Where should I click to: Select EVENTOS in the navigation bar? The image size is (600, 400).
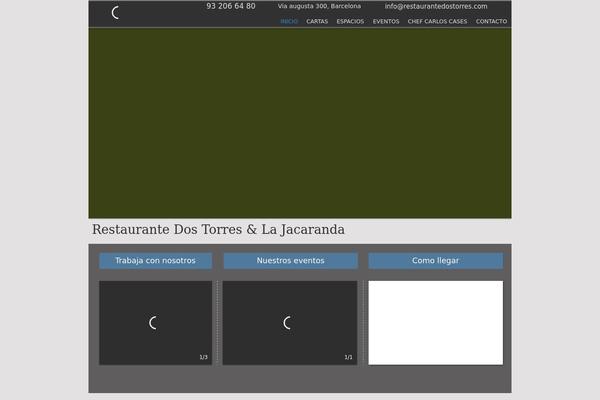tap(386, 21)
